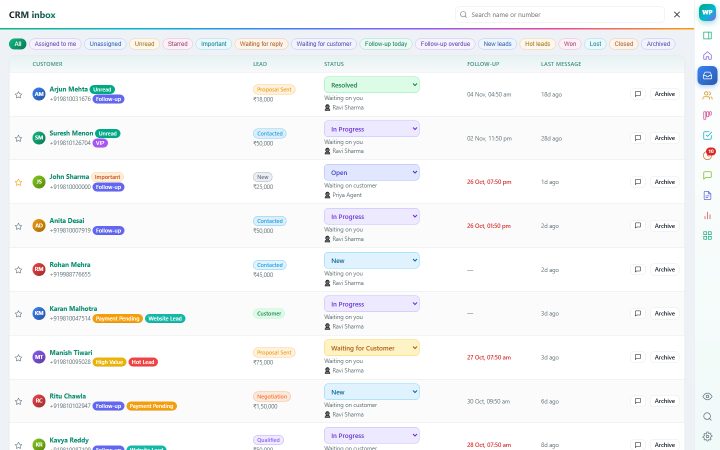The image size is (720, 450).
Task: Select the All filter chip
Action: 17,44
